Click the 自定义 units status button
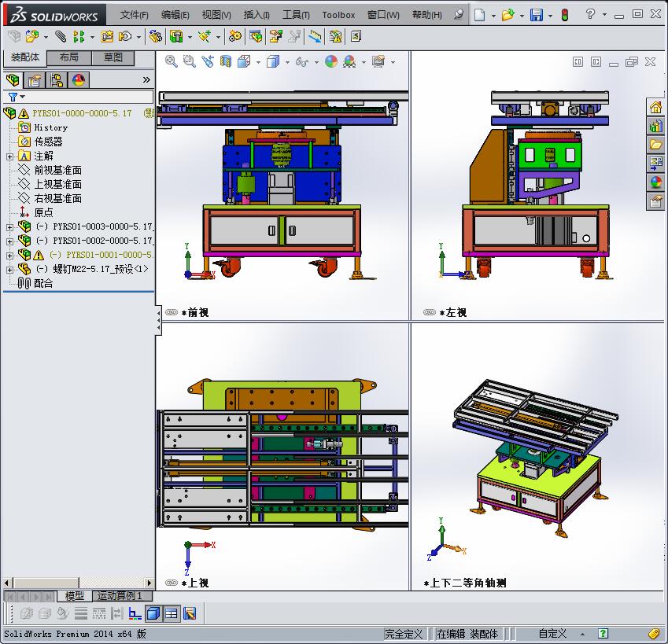Viewport: 668px width, 644px height. pyautogui.click(x=552, y=634)
